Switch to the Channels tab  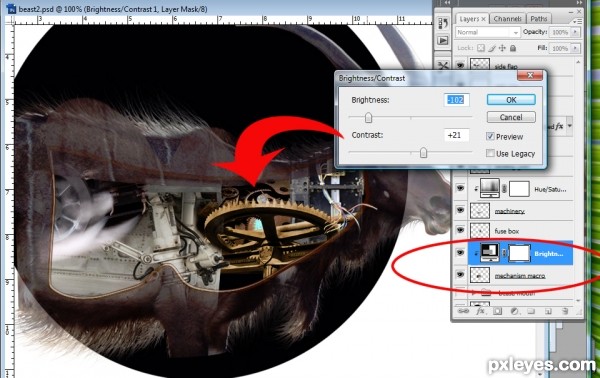(507, 18)
